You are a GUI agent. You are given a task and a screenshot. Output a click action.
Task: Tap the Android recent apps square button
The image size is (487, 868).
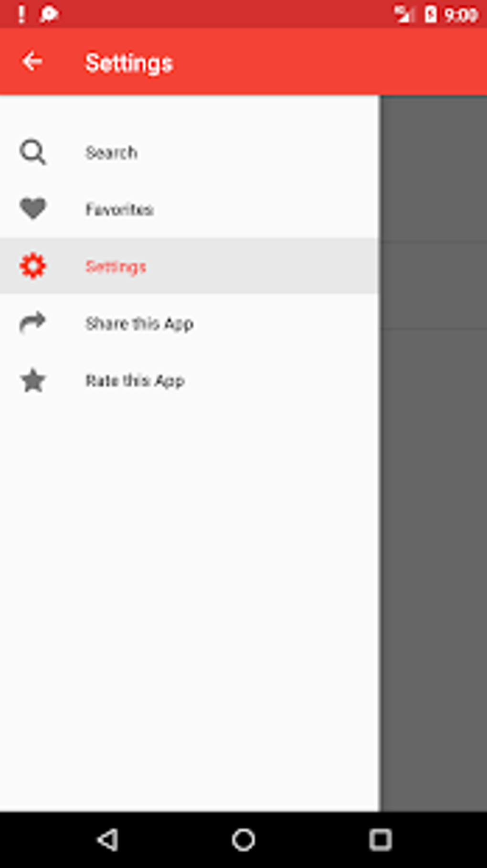[x=380, y=839]
